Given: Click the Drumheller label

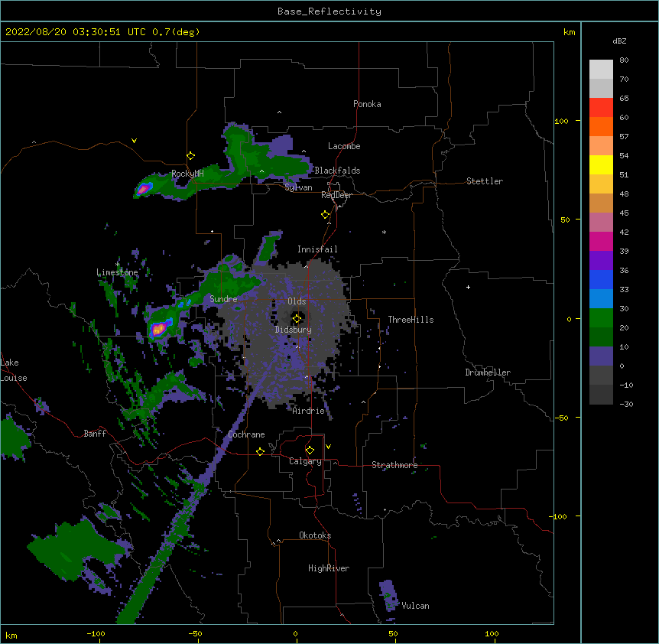Looking at the screenshot, I should tap(488, 372).
